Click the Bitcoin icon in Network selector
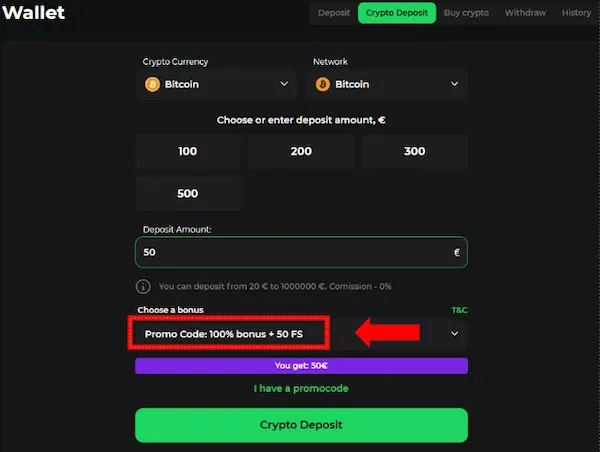 click(322, 85)
